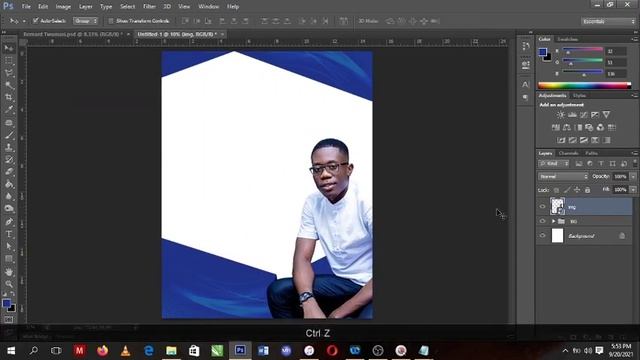640x360 pixels.
Task: Select the Pen tool
Action: click(x=9, y=222)
